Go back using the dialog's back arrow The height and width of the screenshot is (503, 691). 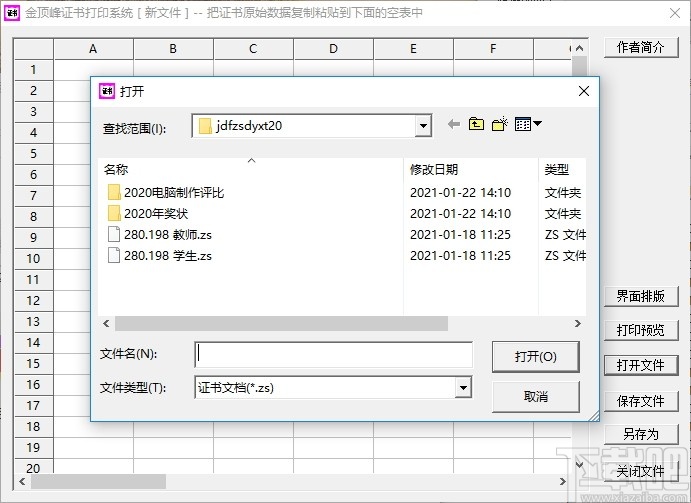(453, 125)
